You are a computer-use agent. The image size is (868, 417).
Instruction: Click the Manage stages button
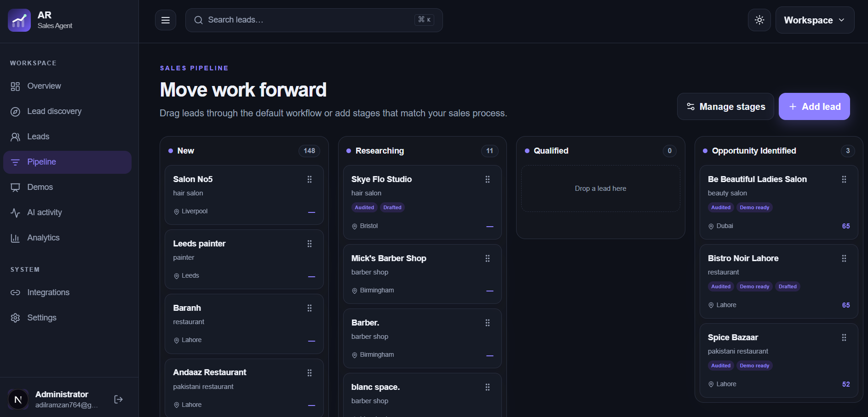[x=725, y=107]
